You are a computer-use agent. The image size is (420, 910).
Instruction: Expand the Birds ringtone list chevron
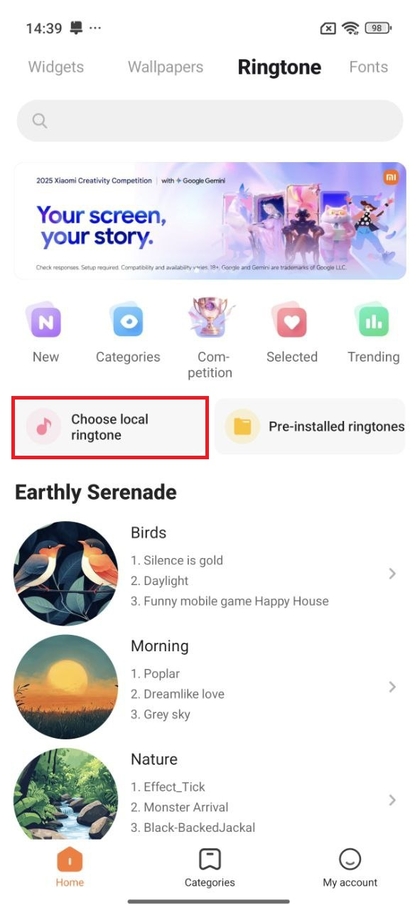tap(393, 573)
